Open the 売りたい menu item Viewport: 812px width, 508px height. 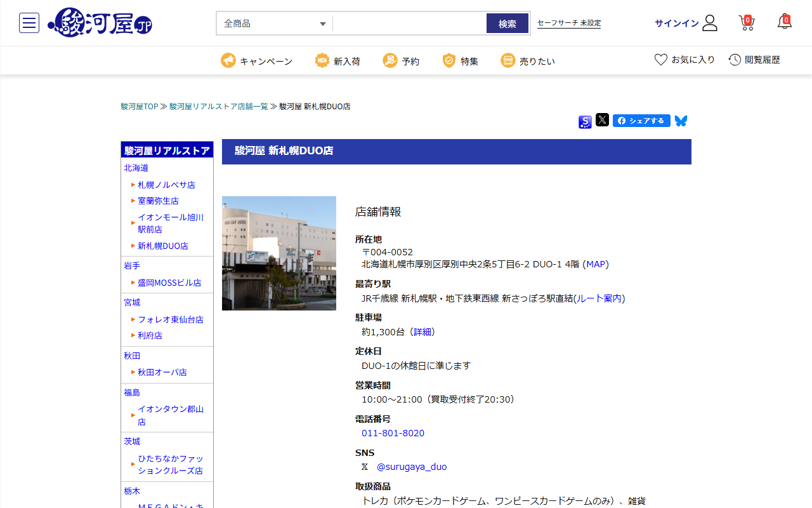click(537, 62)
